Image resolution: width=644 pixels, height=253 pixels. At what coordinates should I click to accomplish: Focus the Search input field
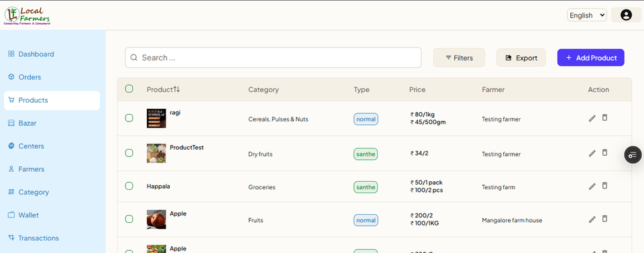273,58
